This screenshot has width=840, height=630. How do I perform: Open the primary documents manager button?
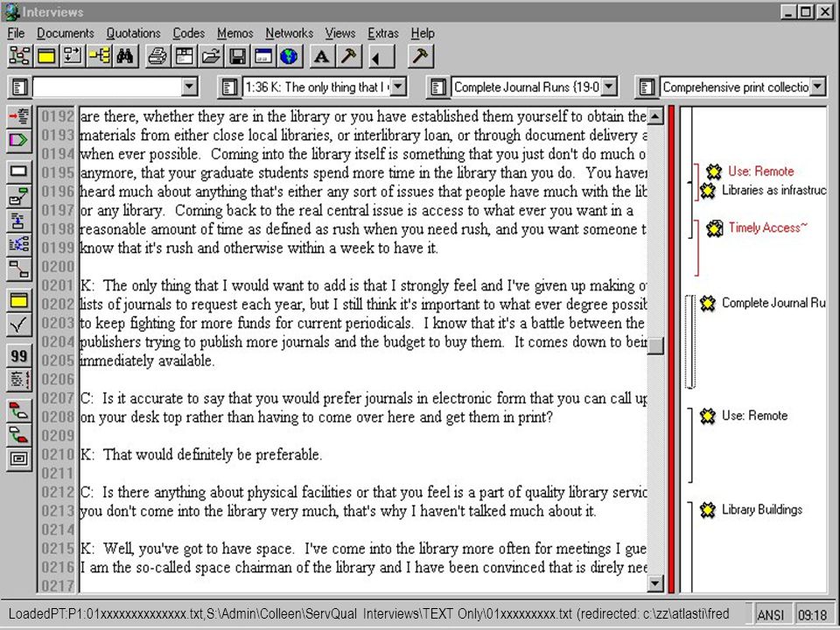tap(20, 87)
